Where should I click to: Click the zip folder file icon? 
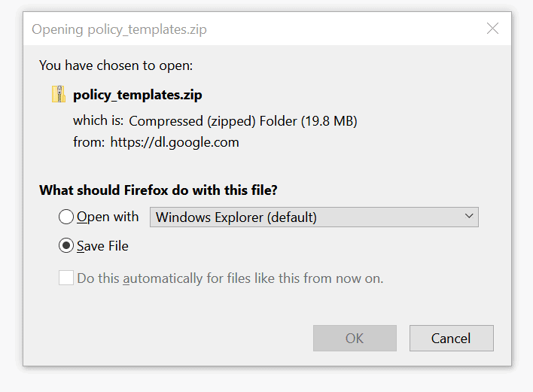coord(59,94)
